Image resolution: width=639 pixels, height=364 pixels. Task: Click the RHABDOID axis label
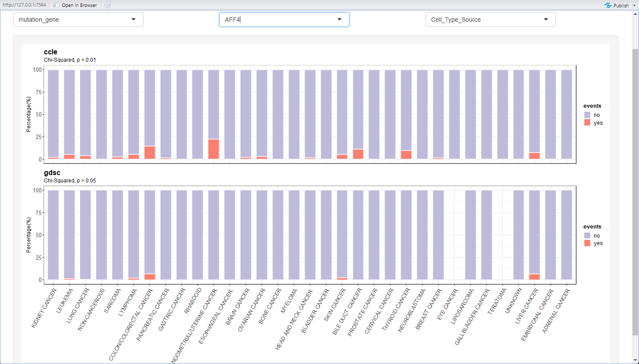pos(193,301)
